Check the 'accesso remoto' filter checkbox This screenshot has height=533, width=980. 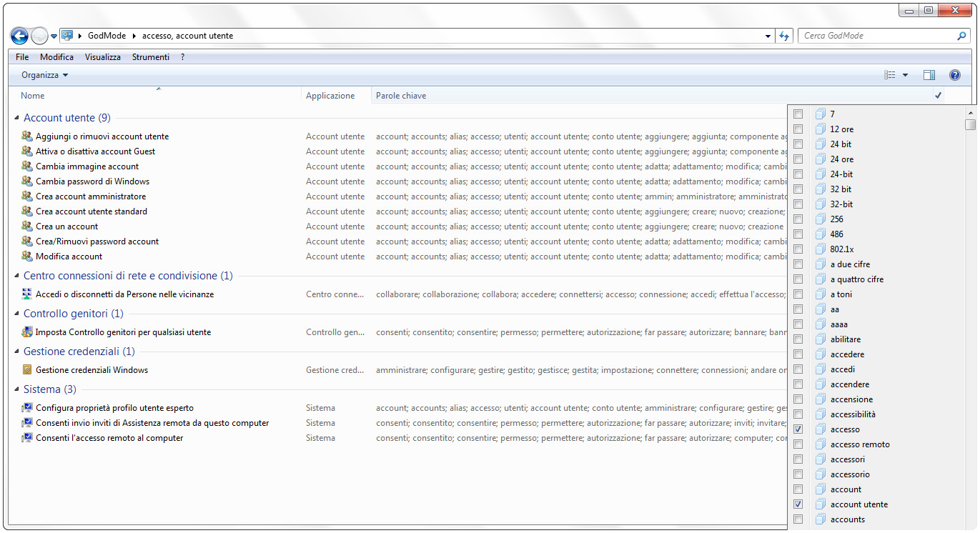798,444
